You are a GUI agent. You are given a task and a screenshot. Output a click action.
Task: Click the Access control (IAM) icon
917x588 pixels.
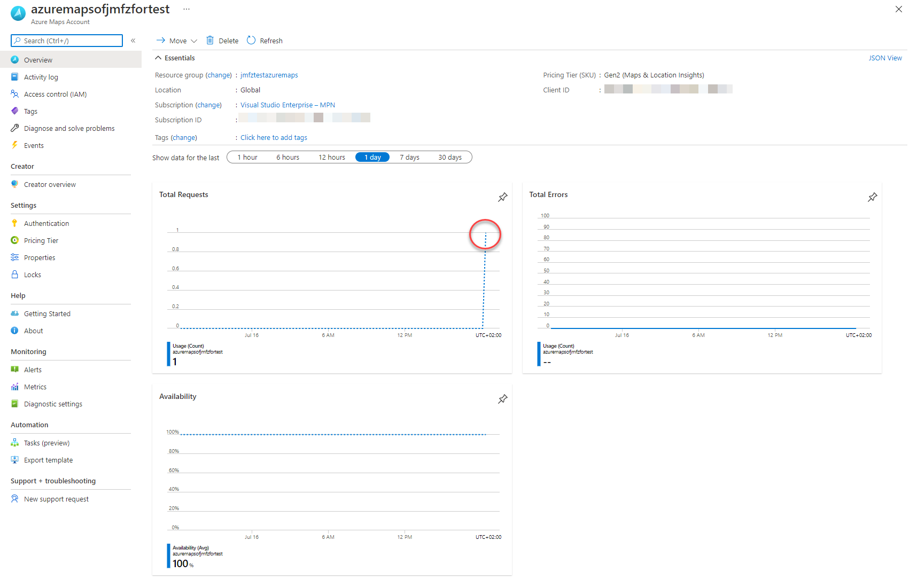[15, 94]
